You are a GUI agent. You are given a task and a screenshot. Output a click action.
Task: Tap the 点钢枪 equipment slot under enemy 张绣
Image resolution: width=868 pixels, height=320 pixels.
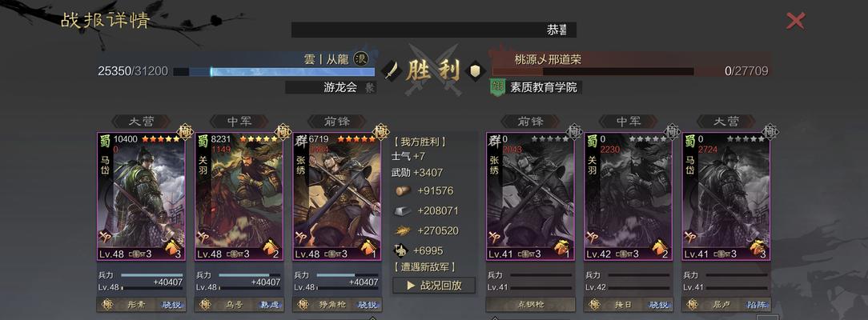[x=530, y=305]
